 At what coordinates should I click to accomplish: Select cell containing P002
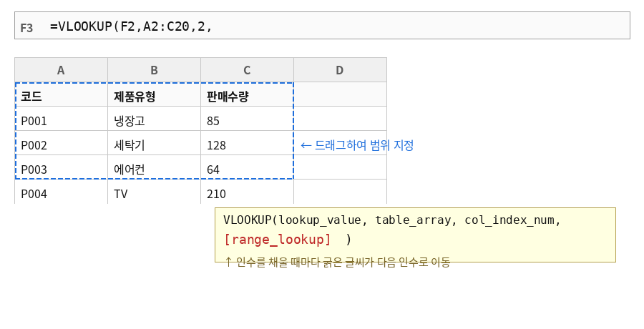(62, 143)
